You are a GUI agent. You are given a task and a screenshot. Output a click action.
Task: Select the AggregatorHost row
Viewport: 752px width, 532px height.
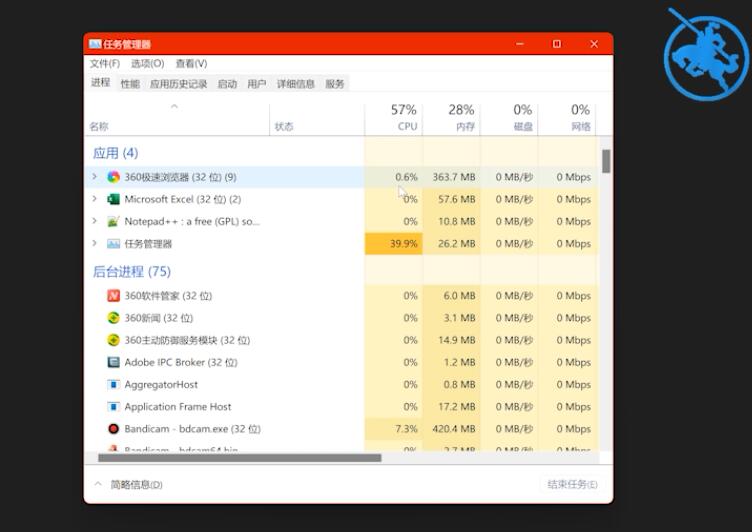coord(341,384)
